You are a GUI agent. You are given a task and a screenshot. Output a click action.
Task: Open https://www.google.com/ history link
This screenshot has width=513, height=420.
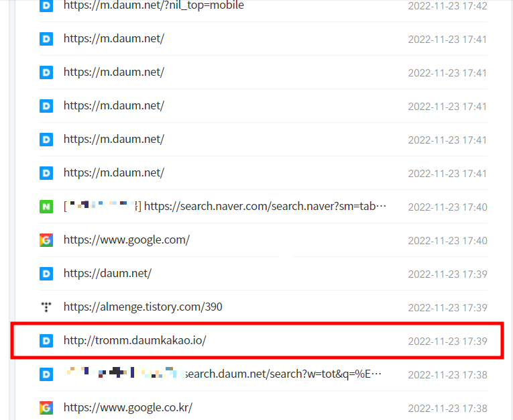coord(127,240)
